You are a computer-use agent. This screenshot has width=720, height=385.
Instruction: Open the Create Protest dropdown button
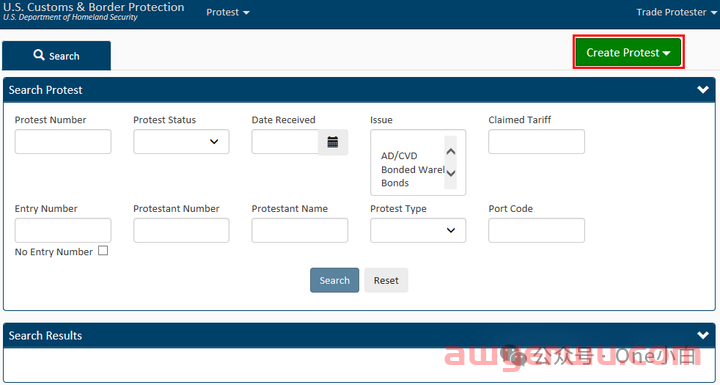[628, 52]
